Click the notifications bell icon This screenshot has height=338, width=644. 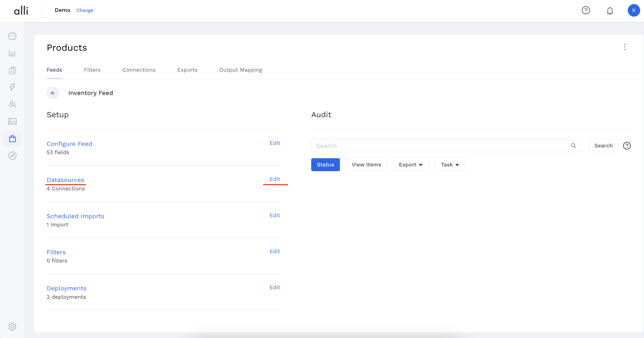click(610, 11)
